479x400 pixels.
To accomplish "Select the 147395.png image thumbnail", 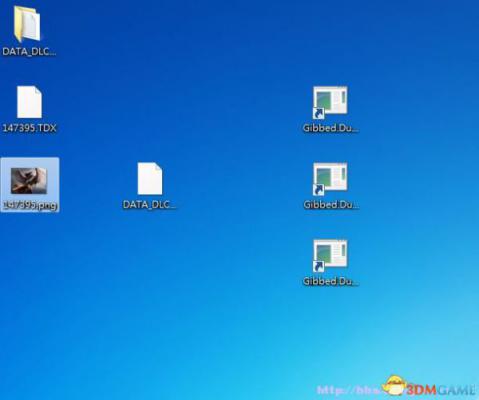I will (29, 181).
